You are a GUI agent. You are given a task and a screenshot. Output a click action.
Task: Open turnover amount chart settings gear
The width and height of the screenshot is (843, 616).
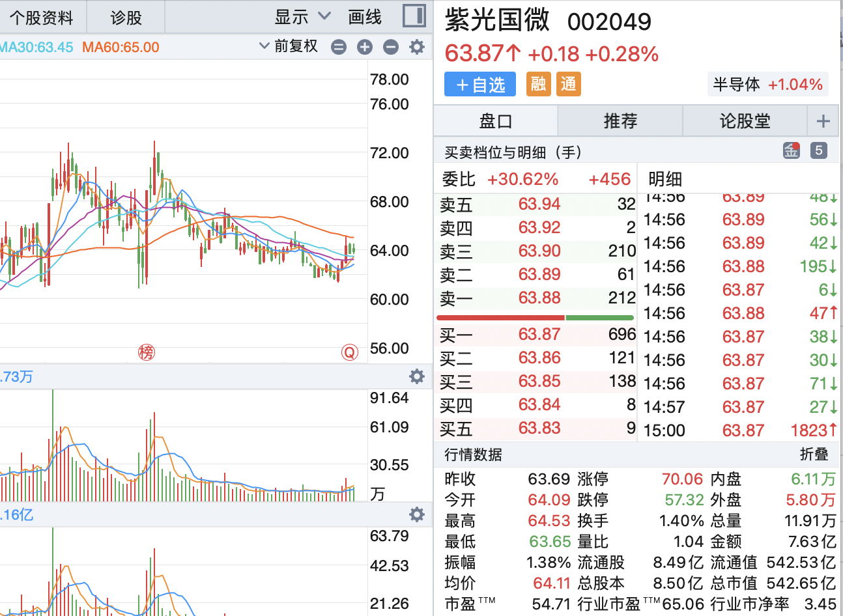417,514
